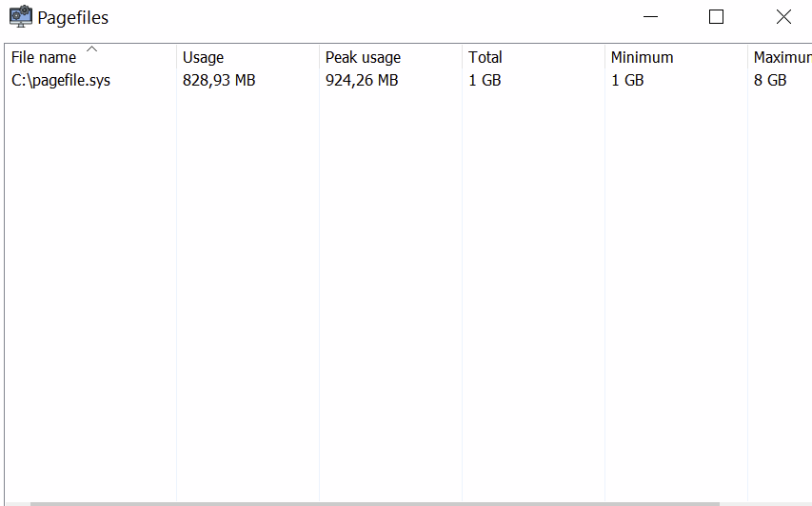Click the Pagefiles window title text
The image size is (812, 506).
(x=72, y=17)
